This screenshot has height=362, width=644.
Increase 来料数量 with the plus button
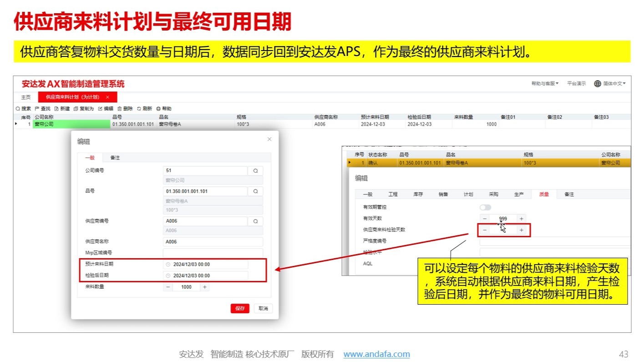(204, 287)
